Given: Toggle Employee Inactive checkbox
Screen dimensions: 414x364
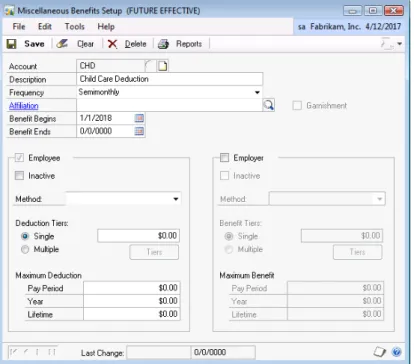Looking at the screenshot, I should pos(19,176).
